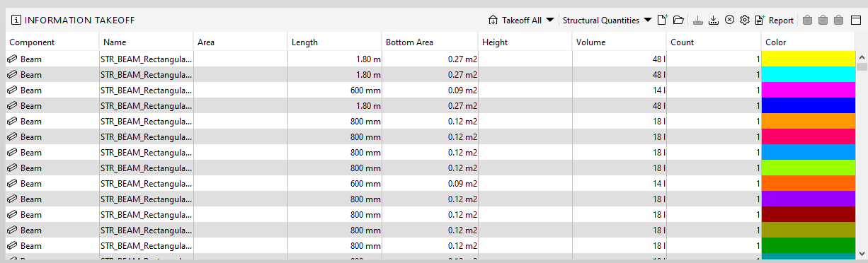
Task: Open the Takeoff All dropdown arrow
Action: point(550,20)
